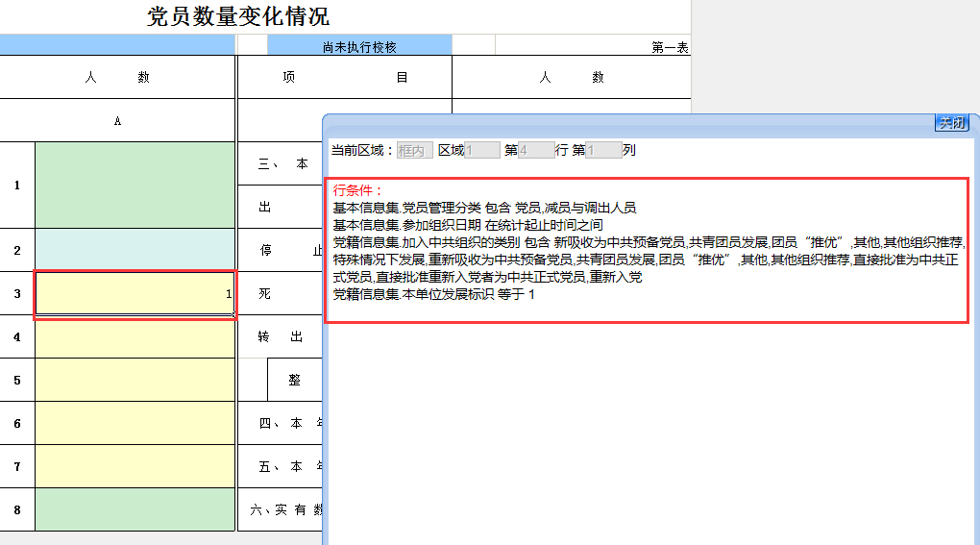Click the row number field showing 4

click(x=536, y=150)
